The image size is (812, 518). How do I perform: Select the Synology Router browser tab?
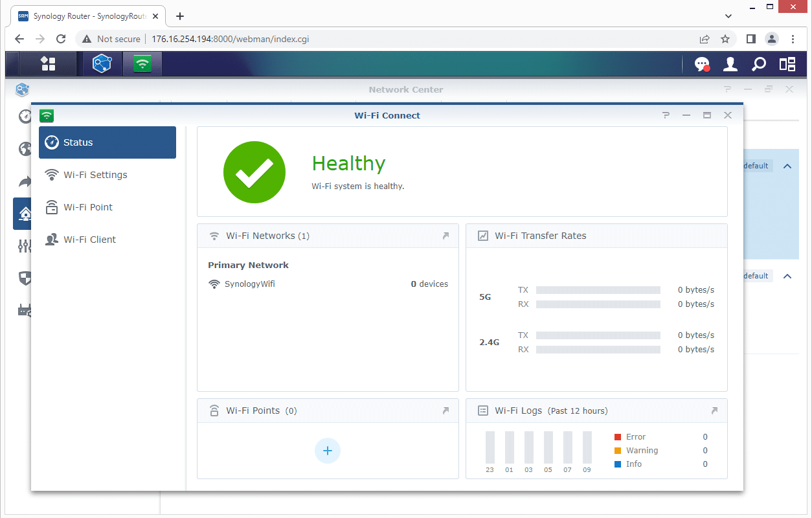[x=89, y=16]
